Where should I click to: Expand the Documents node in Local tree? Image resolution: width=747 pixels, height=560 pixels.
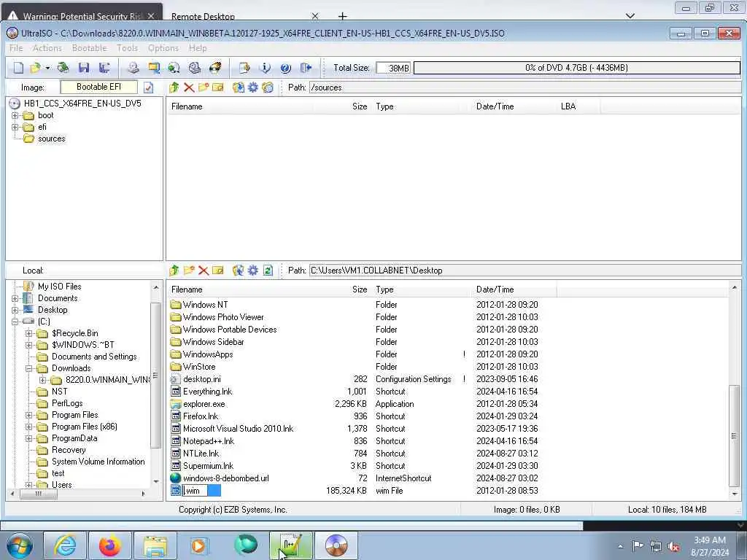pyautogui.click(x=15, y=298)
